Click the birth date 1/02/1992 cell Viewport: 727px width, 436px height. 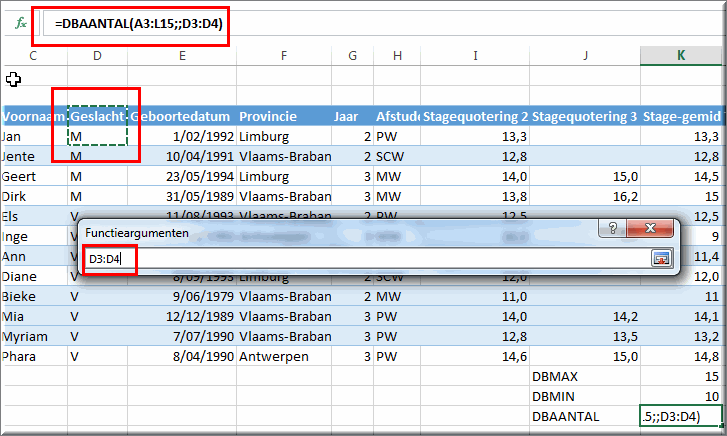181,136
